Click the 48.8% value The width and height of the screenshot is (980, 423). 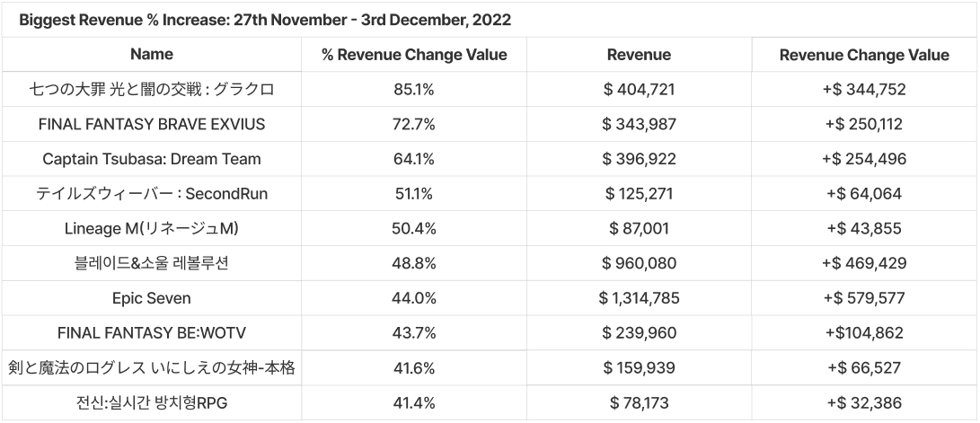(x=414, y=263)
